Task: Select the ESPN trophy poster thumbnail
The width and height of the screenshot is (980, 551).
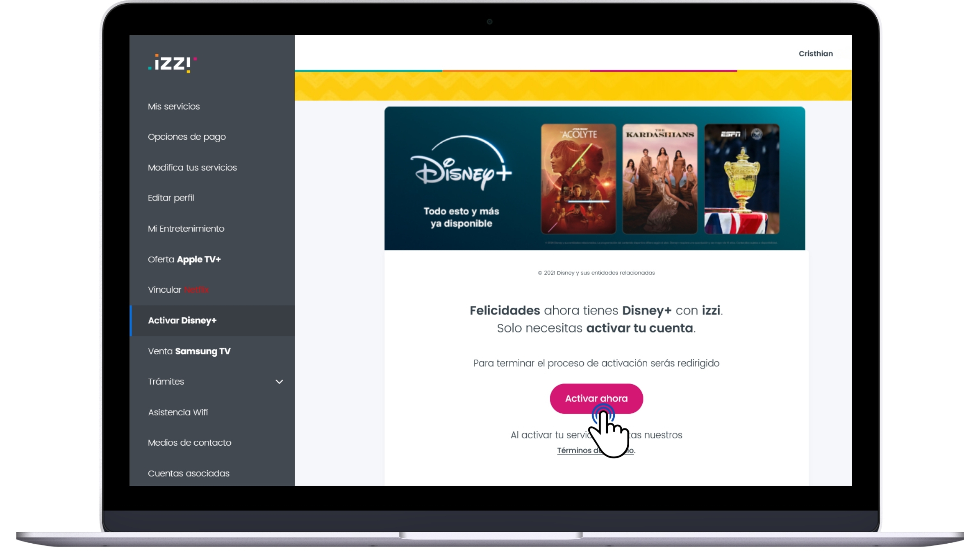Action: 742,179
